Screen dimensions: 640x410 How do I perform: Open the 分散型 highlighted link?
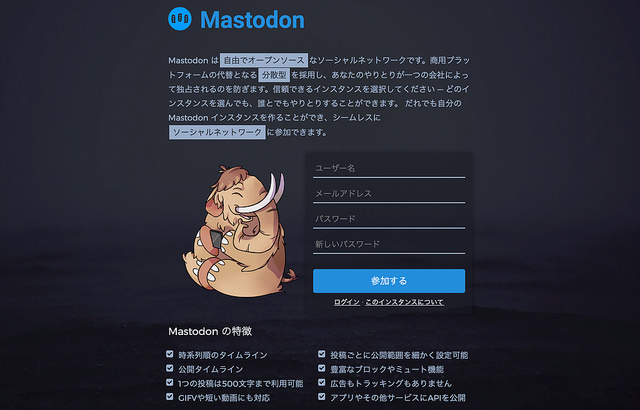274,75
